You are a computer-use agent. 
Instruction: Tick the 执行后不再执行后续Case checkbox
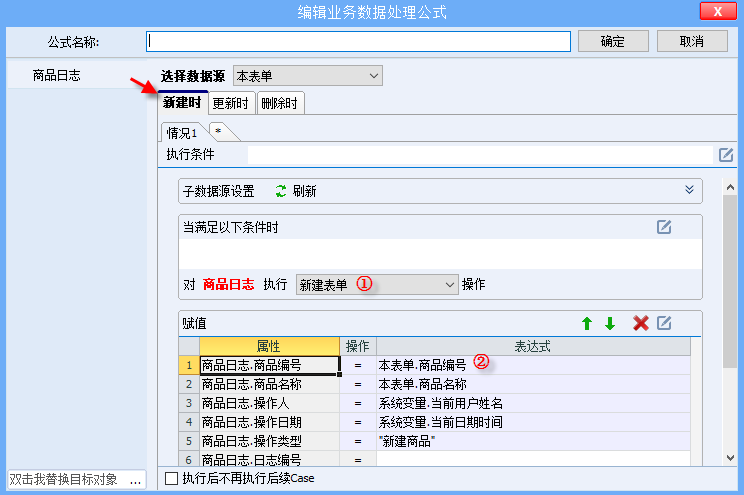171,478
